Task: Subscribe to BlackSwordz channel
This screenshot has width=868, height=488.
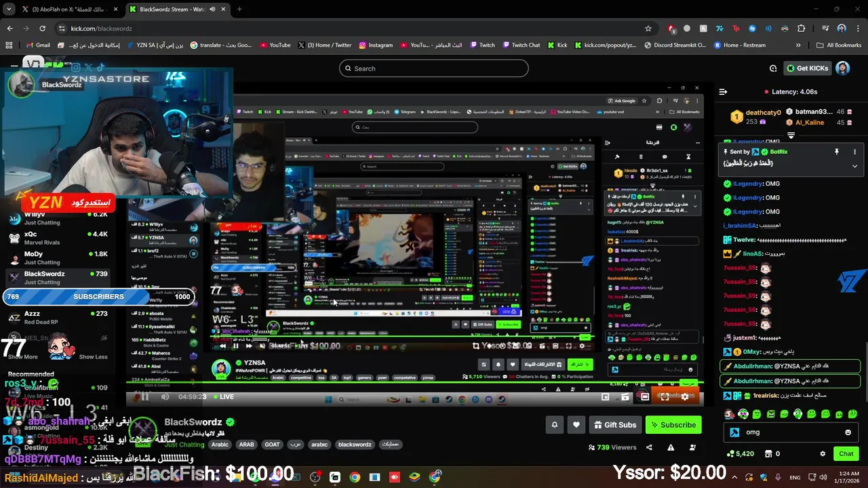Action: (673, 425)
